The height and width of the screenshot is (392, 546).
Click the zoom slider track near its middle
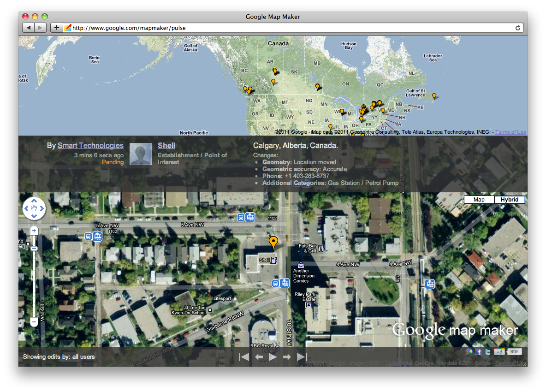34,277
